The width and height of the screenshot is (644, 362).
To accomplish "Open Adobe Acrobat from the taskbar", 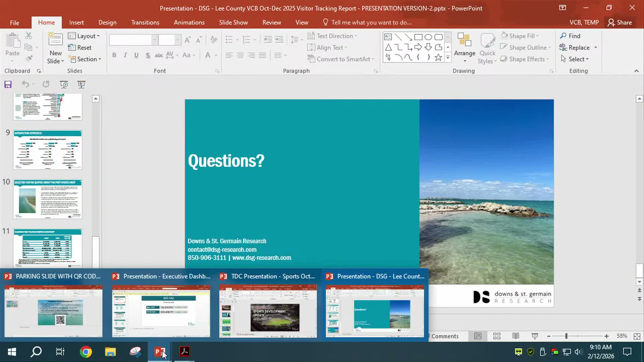I will point(184,352).
